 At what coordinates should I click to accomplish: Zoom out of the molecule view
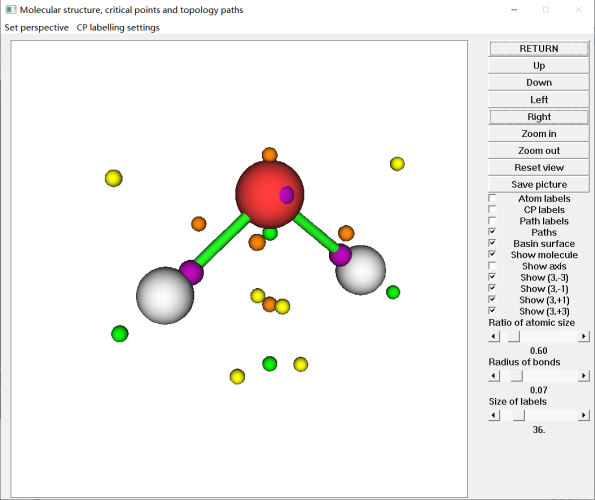click(x=538, y=151)
